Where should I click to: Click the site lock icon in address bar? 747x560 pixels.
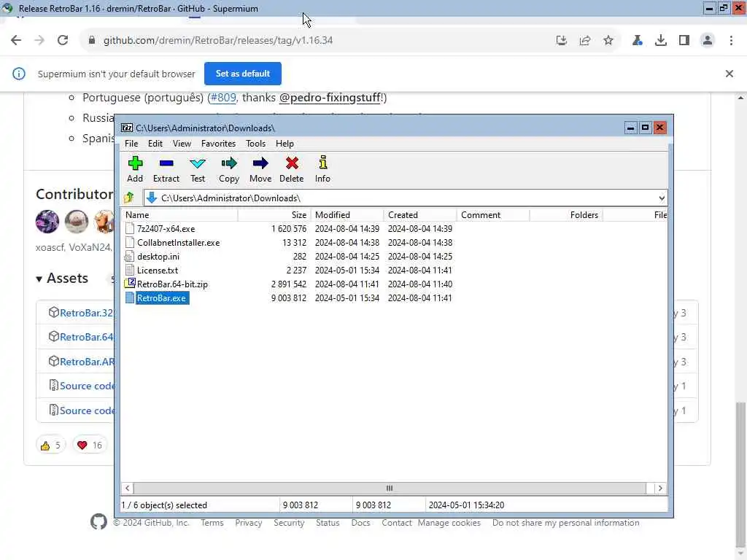coord(92,41)
